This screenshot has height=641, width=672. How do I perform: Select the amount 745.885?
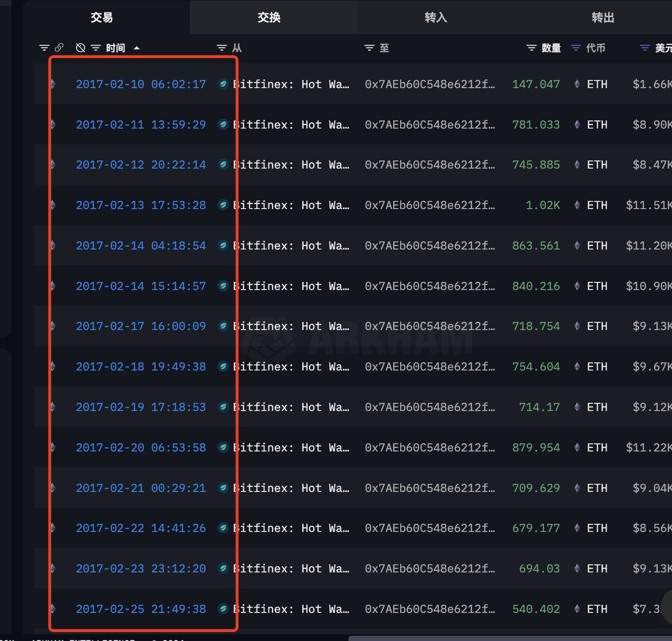(536, 165)
